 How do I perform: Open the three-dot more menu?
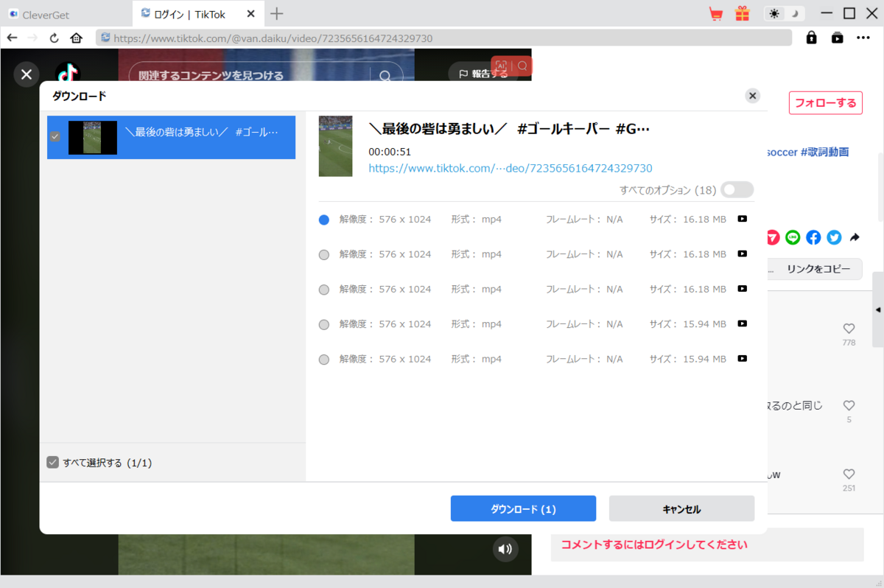(x=863, y=38)
